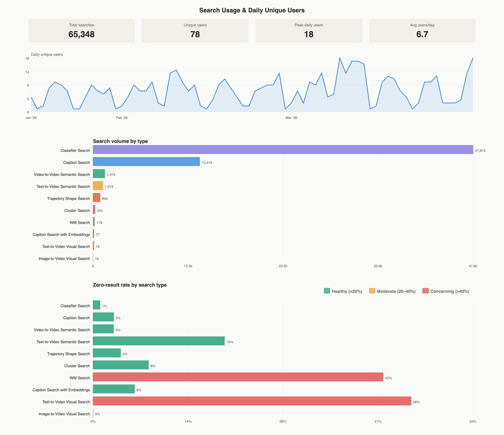
Task: Click 'WM Search' label in volume chart
Action: coord(80,223)
